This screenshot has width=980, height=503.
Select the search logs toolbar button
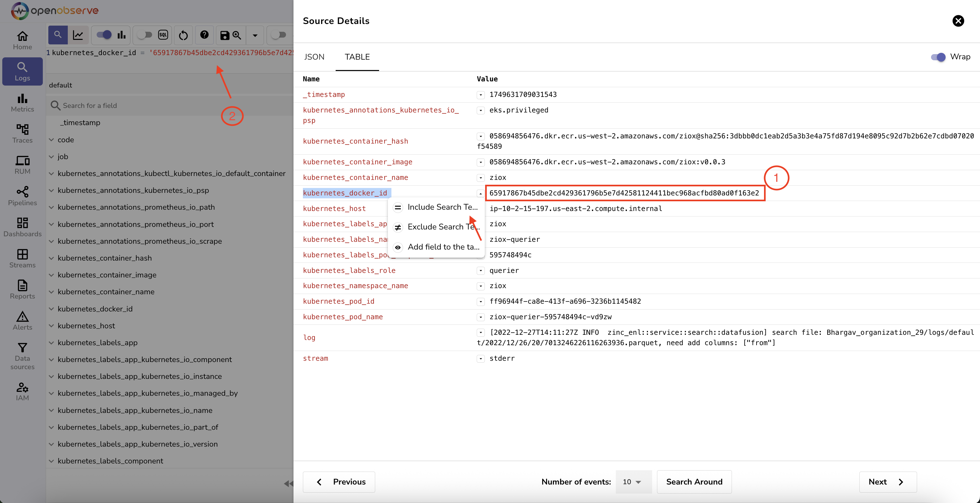[x=58, y=35]
